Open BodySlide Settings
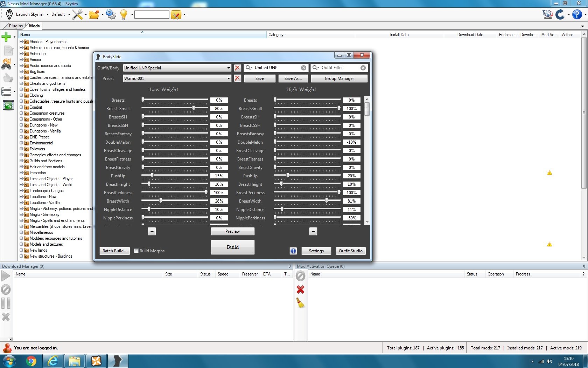Viewport: 588px width, 368px height. click(316, 251)
